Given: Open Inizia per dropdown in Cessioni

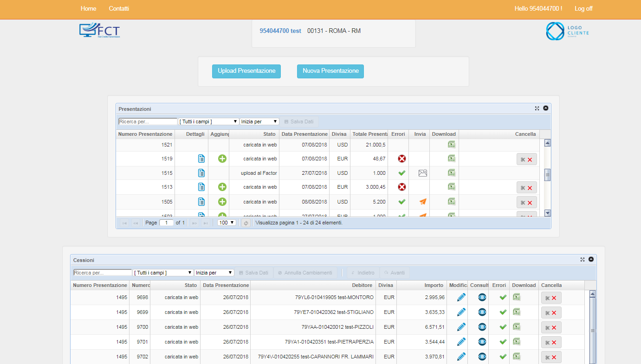Looking at the screenshot, I should (x=214, y=273).
